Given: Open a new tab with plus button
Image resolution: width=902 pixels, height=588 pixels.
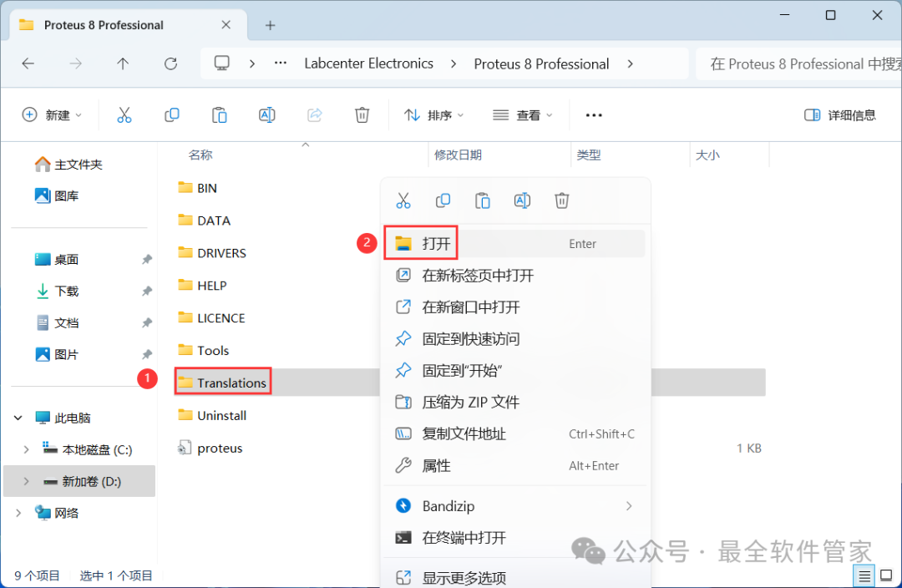Looking at the screenshot, I should (270, 25).
